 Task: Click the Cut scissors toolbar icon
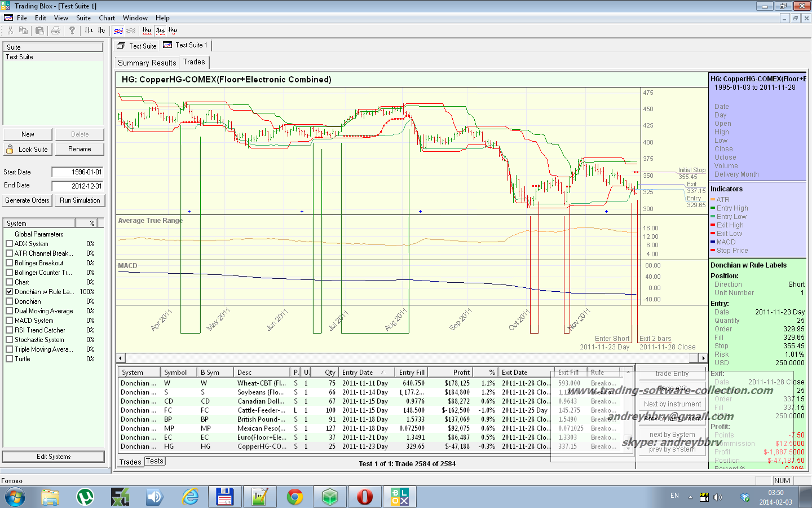[10, 30]
